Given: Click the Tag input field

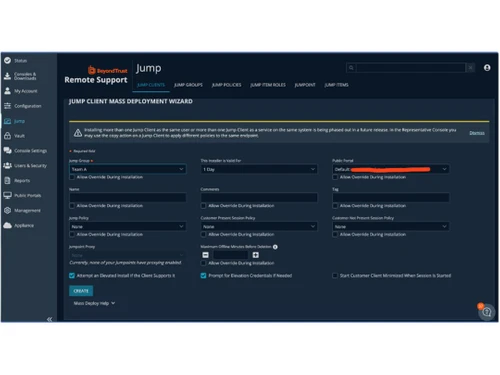Looking at the screenshot, I should tap(391, 198).
